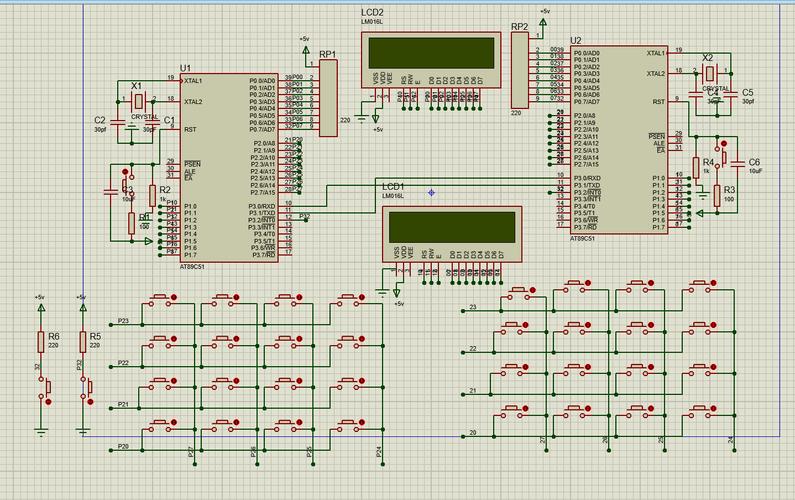The width and height of the screenshot is (795, 500).
Task: Click the 20 row label of right keypad
Action: click(x=473, y=433)
